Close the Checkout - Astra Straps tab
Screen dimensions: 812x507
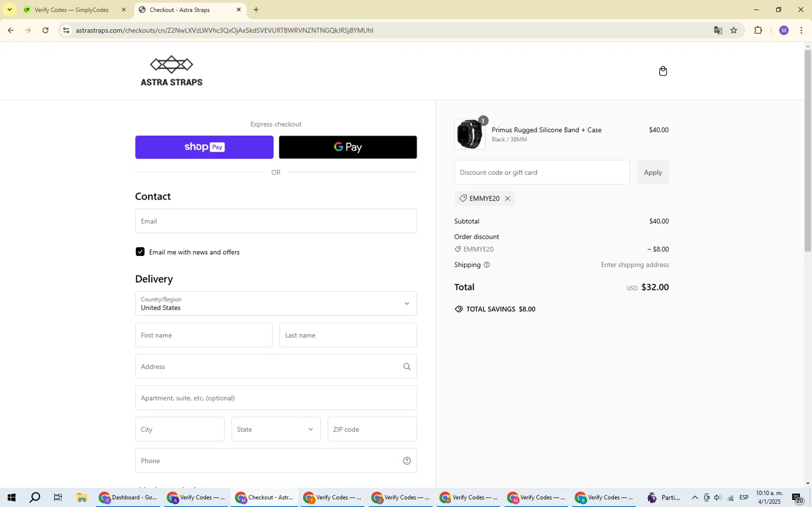click(239, 10)
